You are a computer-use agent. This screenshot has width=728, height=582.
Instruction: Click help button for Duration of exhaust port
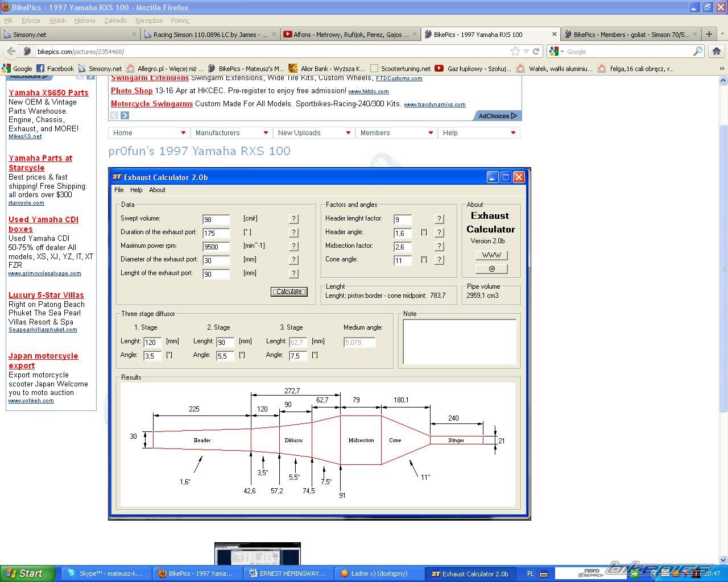[293, 232]
